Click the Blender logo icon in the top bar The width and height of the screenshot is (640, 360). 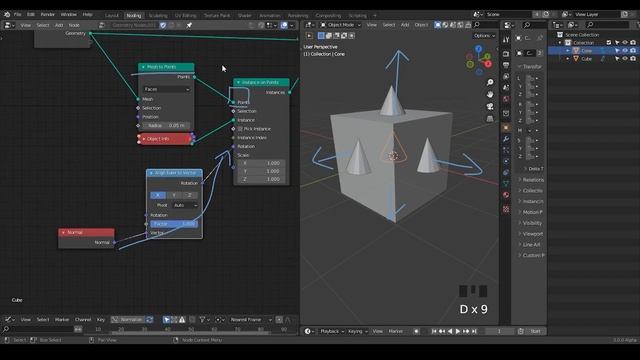pyautogui.click(x=7, y=15)
